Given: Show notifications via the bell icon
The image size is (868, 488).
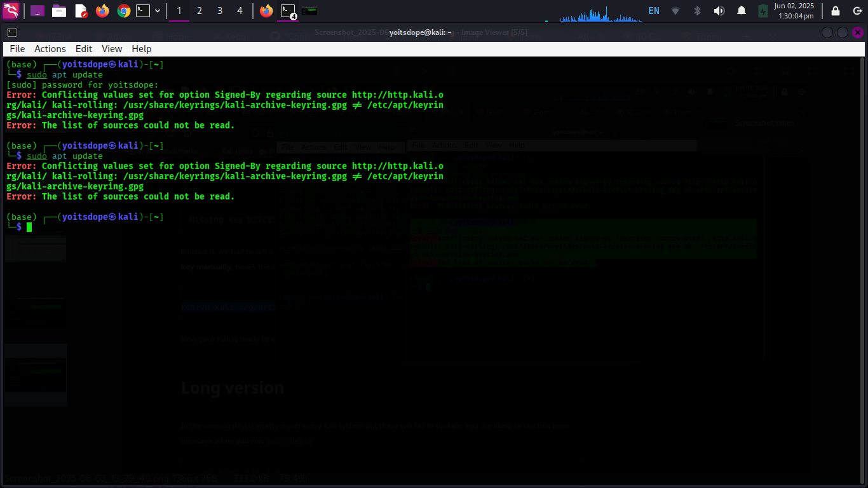Looking at the screenshot, I should point(742,11).
